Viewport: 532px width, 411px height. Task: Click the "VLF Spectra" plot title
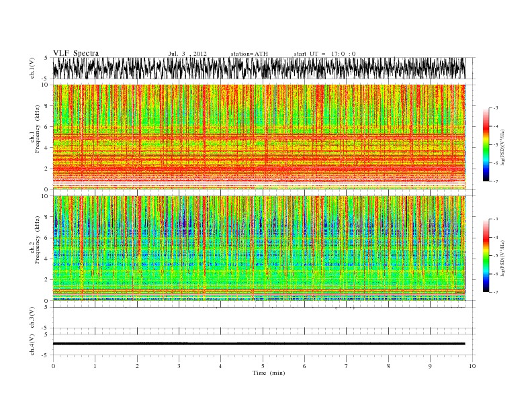click(76, 53)
